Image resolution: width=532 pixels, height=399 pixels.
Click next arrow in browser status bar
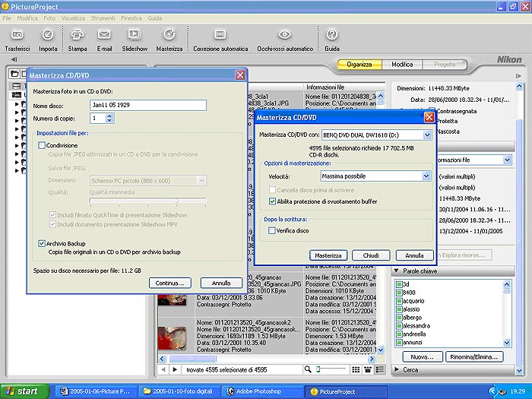coord(175,369)
